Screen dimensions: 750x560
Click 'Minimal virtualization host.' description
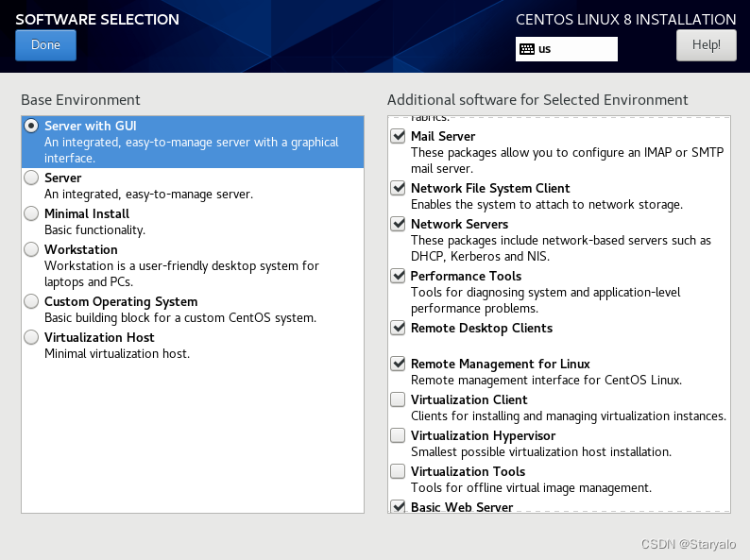point(117,354)
